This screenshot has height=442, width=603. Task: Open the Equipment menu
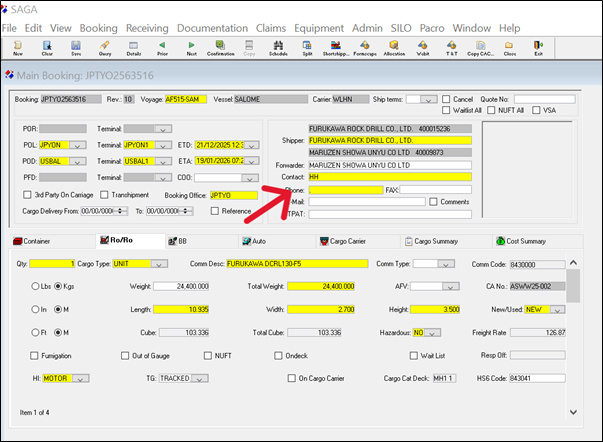pos(320,27)
